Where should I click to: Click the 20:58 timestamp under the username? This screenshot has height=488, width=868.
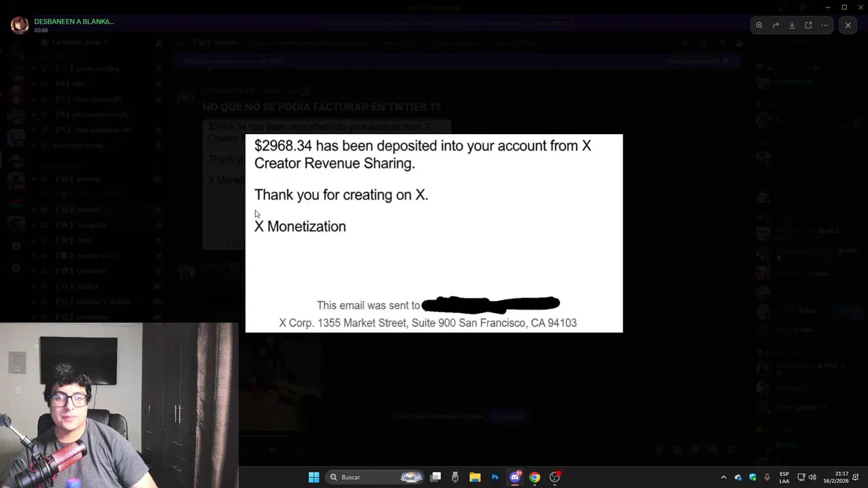(x=41, y=30)
